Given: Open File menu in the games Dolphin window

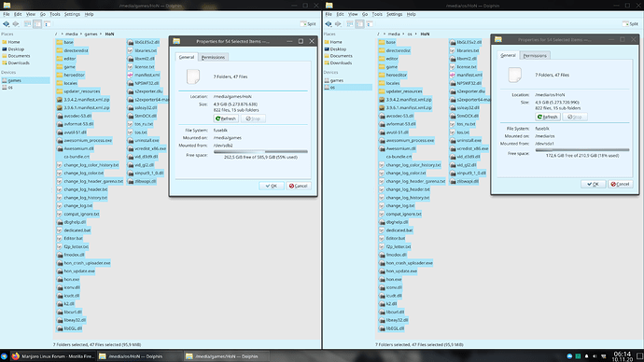Looking at the screenshot, I should pyautogui.click(x=7, y=14).
